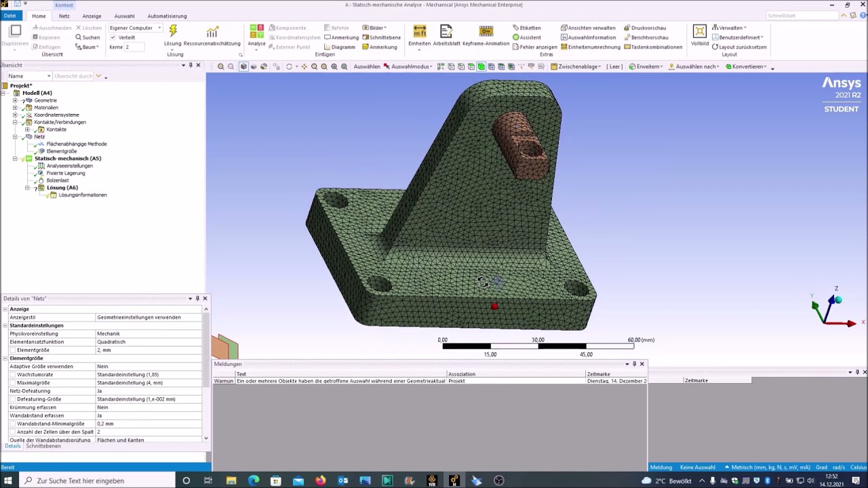Open the Zwischenablage dropdown

576,66
